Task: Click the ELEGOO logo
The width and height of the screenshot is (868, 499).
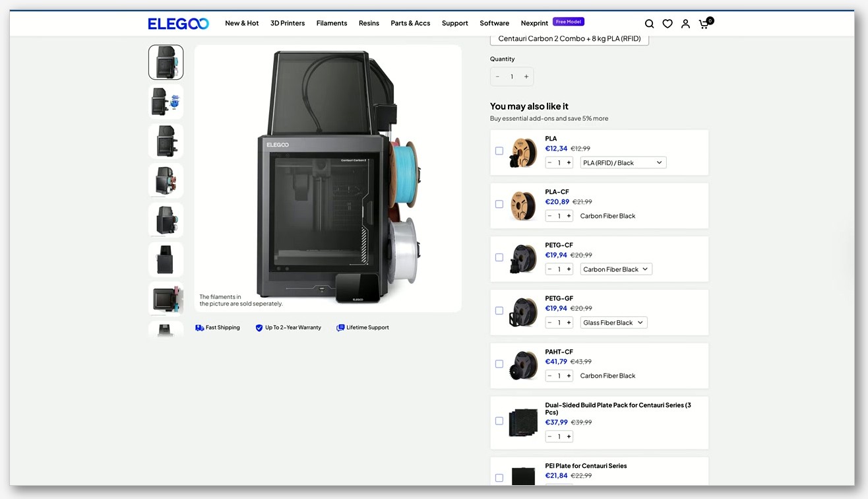Action: [178, 24]
